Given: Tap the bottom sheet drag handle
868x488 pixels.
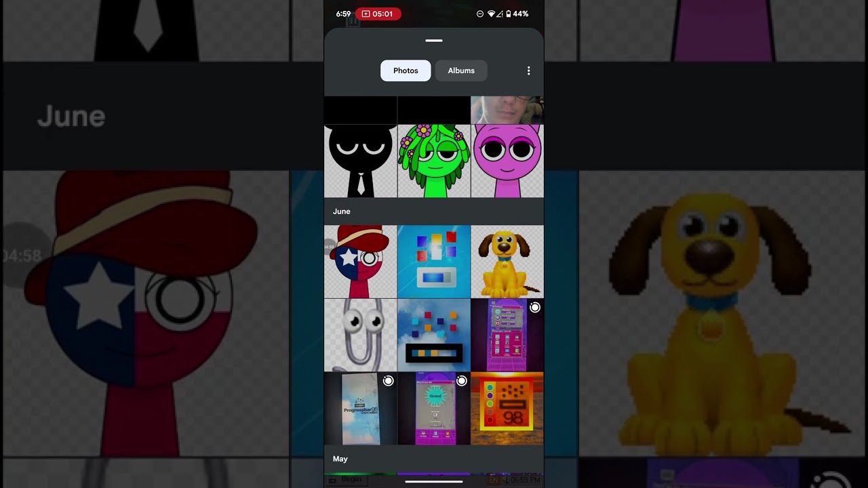Looking at the screenshot, I should click(434, 41).
